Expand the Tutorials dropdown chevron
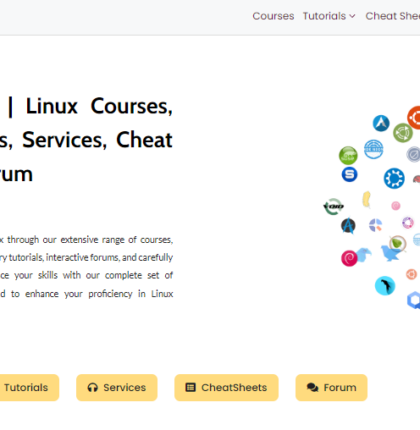This screenshot has height=430, width=420. click(352, 16)
